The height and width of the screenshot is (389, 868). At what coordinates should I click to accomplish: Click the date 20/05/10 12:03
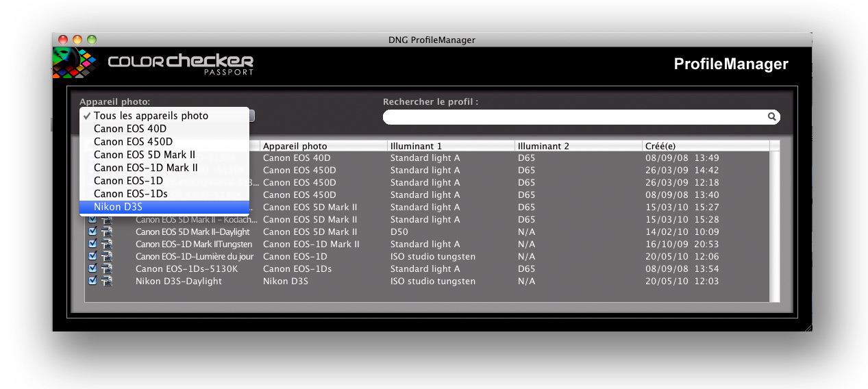point(682,281)
